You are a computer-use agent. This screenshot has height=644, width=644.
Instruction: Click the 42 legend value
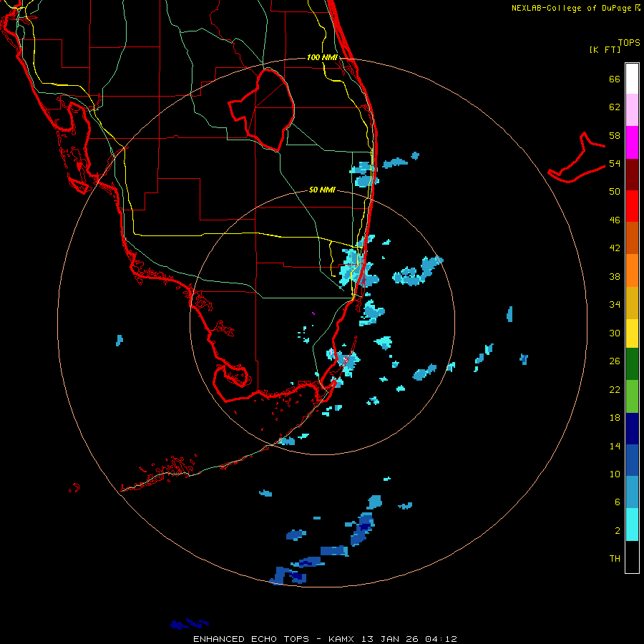[615, 248]
